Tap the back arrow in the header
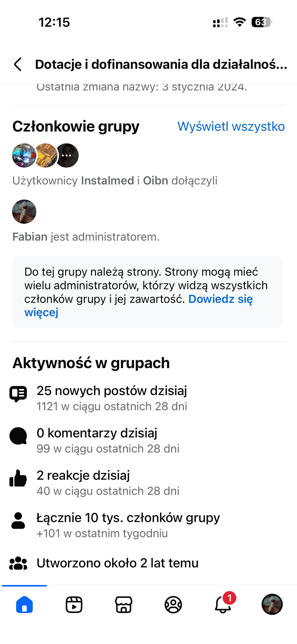Screen dimensions: 297x644 point(18,64)
